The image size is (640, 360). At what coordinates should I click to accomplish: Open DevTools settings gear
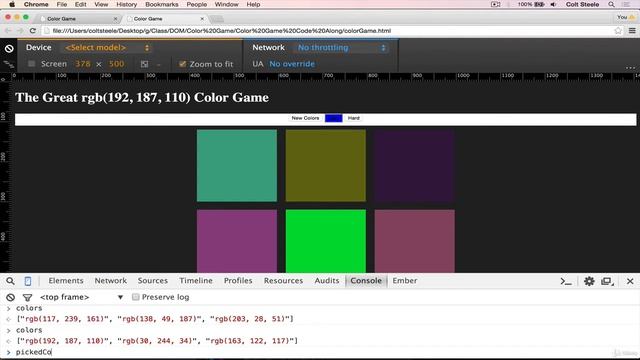tap(589, 281)
